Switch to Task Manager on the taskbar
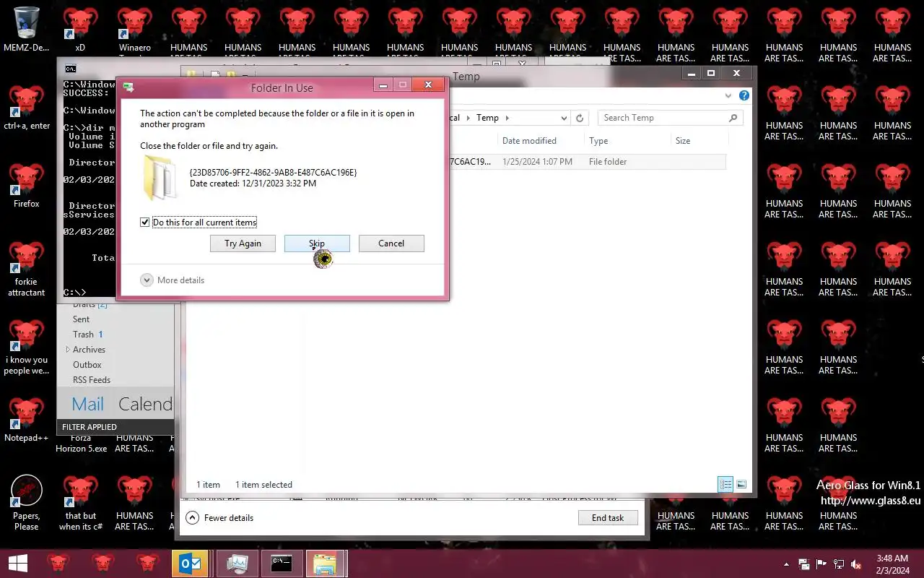 pyautogui.click(x=237, y=564)
